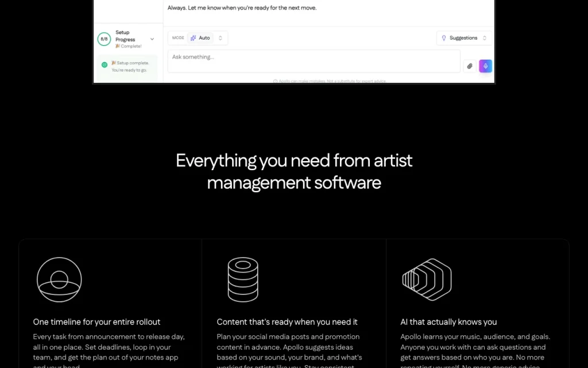Click the "AI that actually knows you" title
This screenshot has height=368, width=588.
point(448,322)
